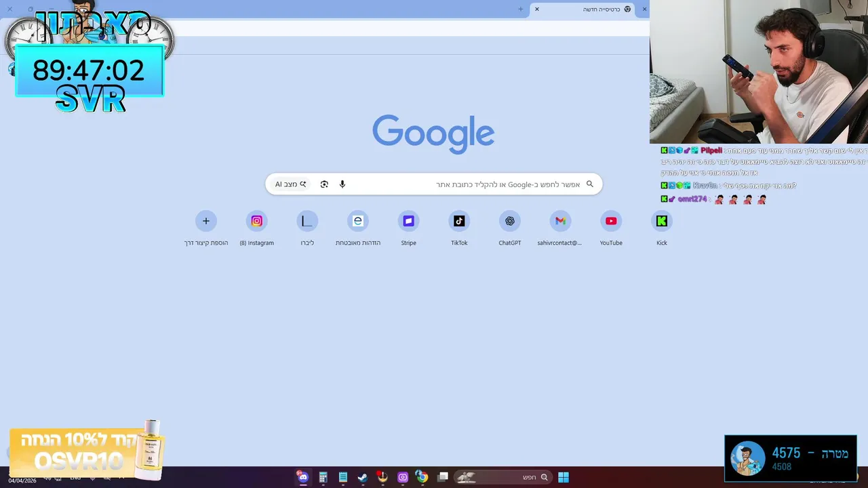Viewport: 868px width, 488px height.
Task: Open a new tab with plus button
Action: [x=520, y=9]
